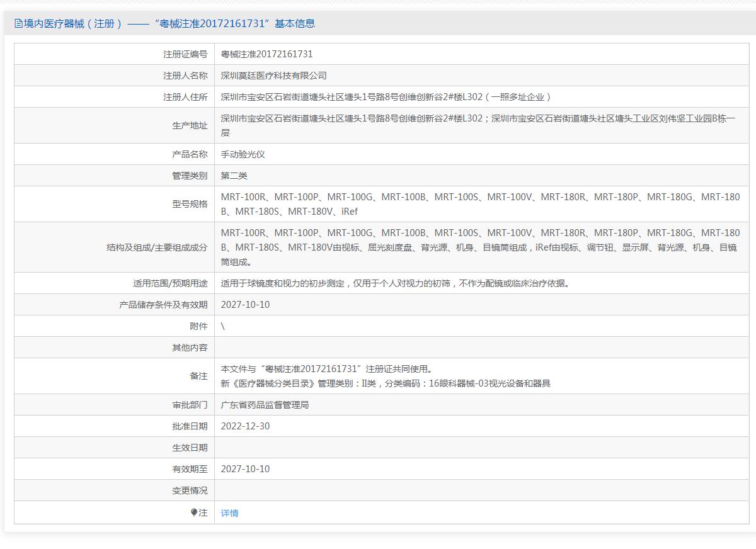Click the lightbulb icon beside 注
Image resolution: width=756 pixels, height=549 pixels.
[194, 512]
